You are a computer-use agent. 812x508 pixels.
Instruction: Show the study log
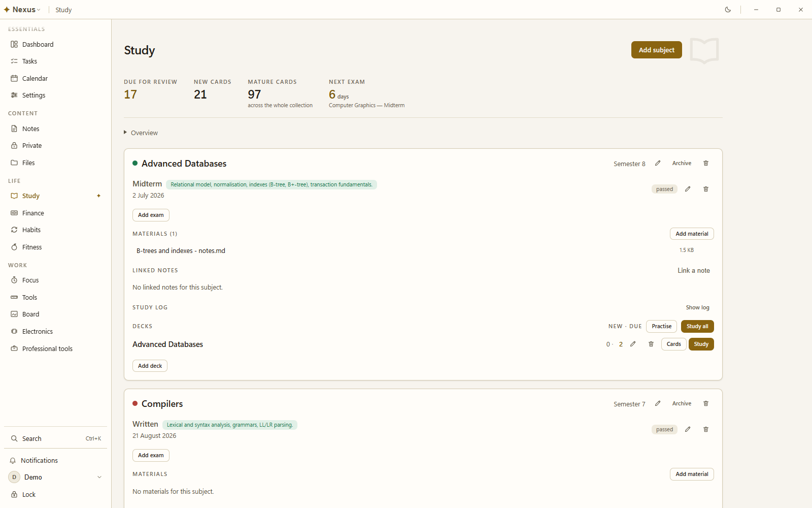tap(697, 307)
